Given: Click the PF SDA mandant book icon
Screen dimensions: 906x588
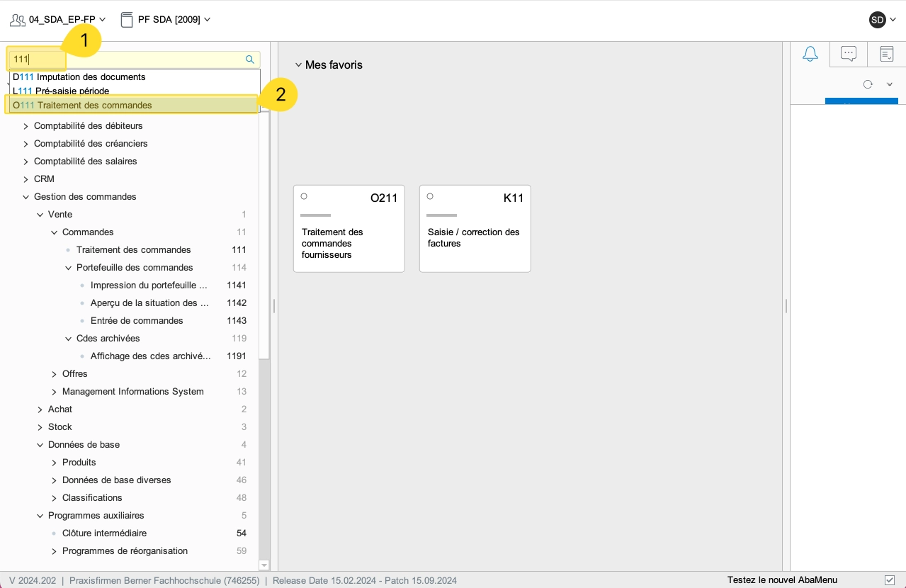Looking at the screenshot, I should pyautogui.click(x=127, y=20).
